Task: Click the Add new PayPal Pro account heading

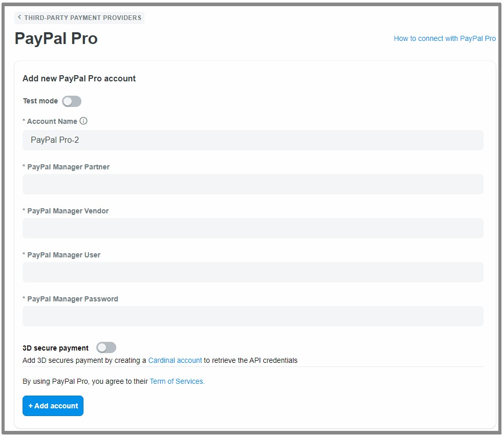Action: point(79,79)
